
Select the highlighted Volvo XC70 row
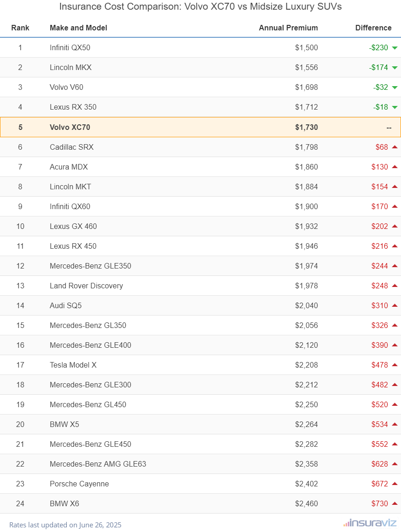click(x=200, y=127)
